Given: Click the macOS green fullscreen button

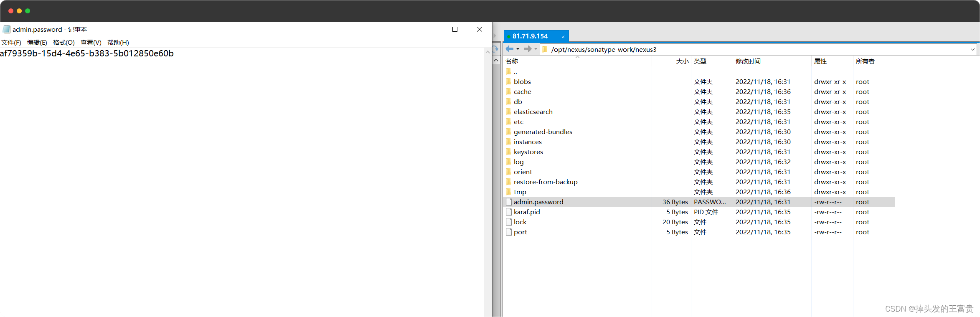Looking at the screenshot, I should tap(28, 11).
